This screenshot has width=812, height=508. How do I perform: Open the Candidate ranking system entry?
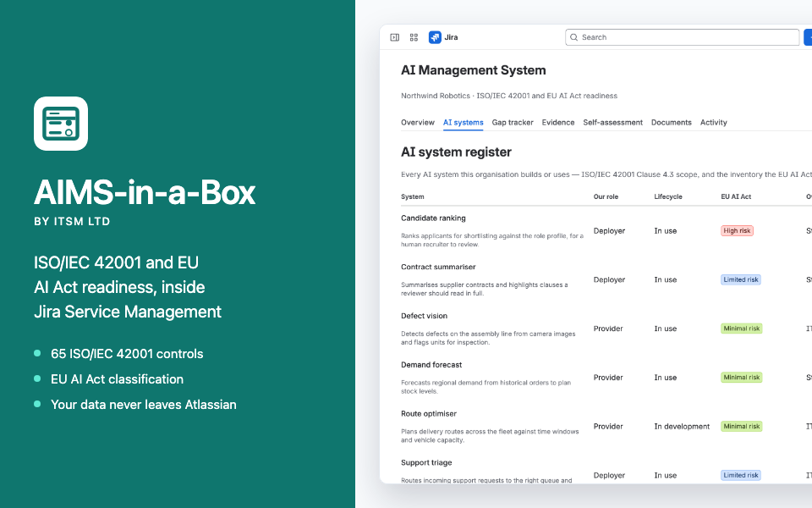tap(433, 218)
